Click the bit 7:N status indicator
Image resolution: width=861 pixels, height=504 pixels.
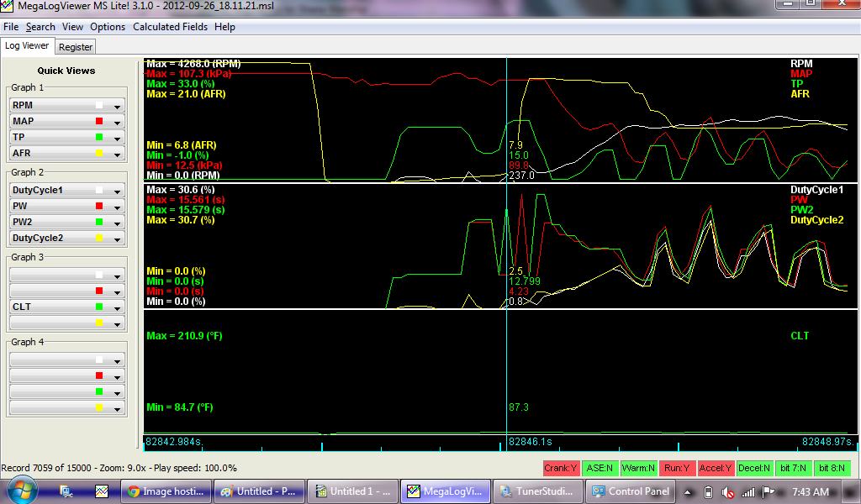tap(793, 469)
